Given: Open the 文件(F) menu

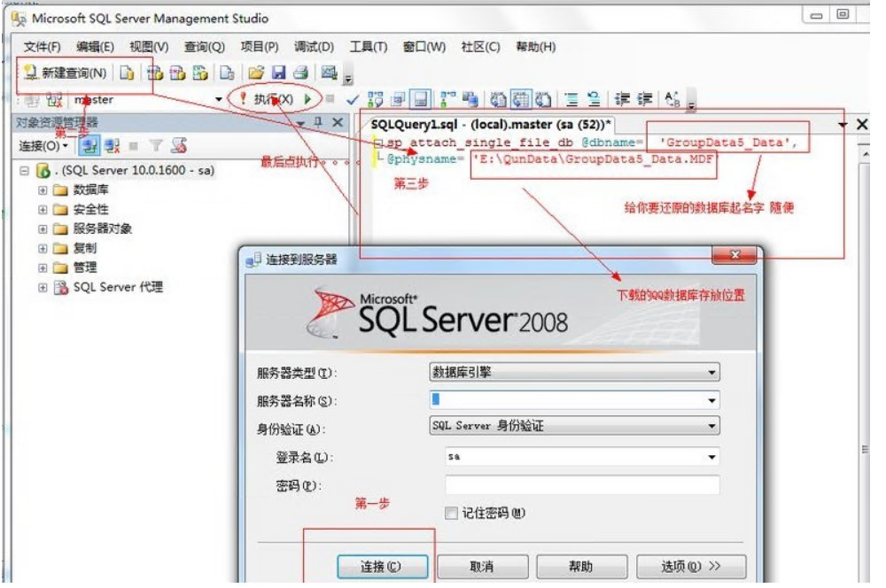Looking at the screenshot, I should [42, 47].
